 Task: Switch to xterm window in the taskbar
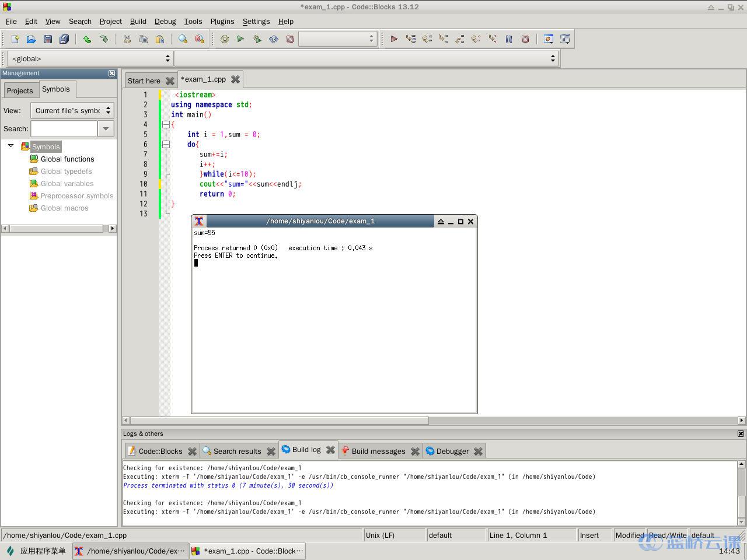(131, 551)
